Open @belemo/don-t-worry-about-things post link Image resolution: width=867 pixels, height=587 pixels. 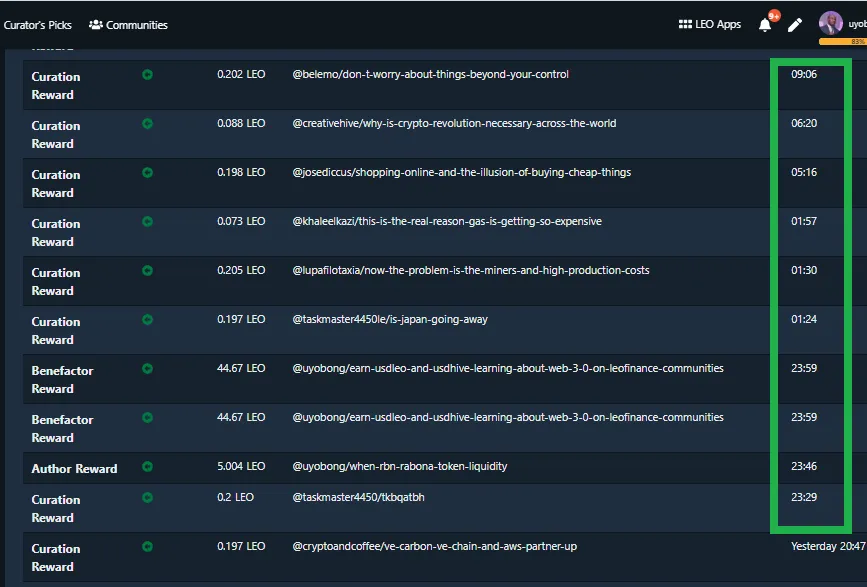[430, 74]
